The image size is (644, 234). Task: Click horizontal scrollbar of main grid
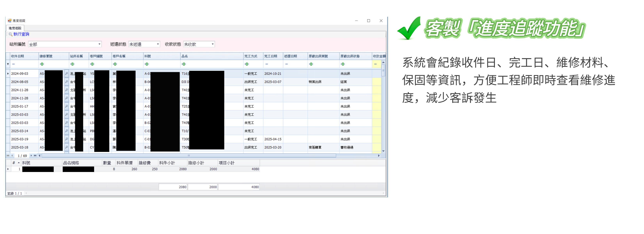point(189,155)
